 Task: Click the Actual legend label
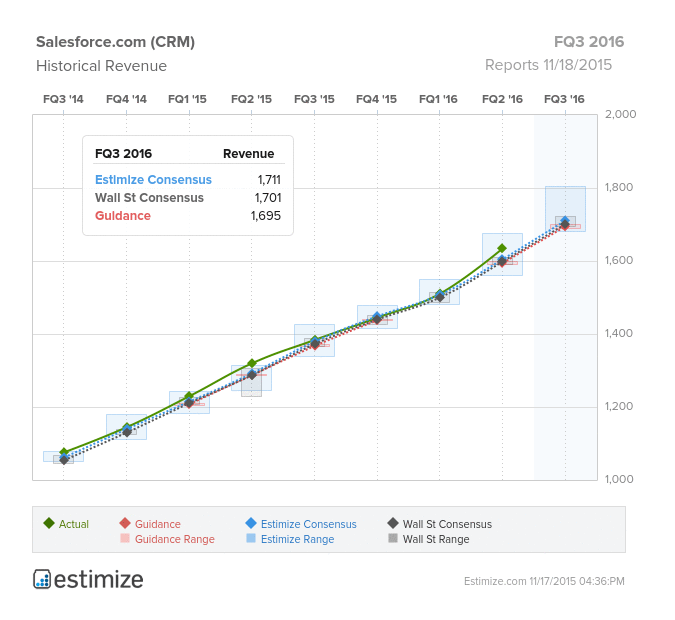(x=74, y=524)
